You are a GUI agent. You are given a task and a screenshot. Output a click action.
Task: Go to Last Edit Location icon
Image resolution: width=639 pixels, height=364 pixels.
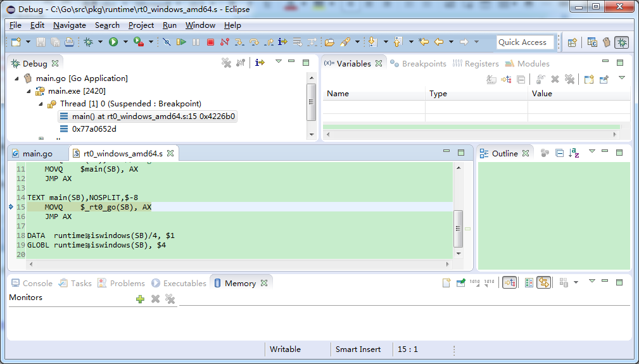pos(424,42)
